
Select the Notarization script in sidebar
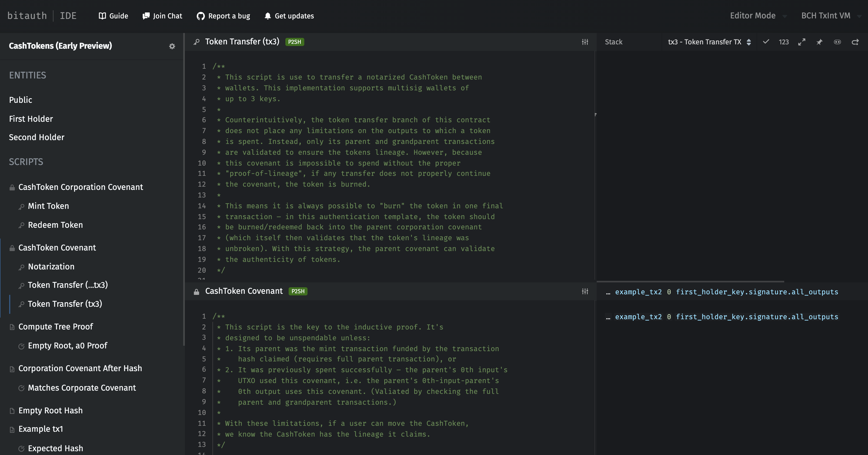tap(51, 266)
